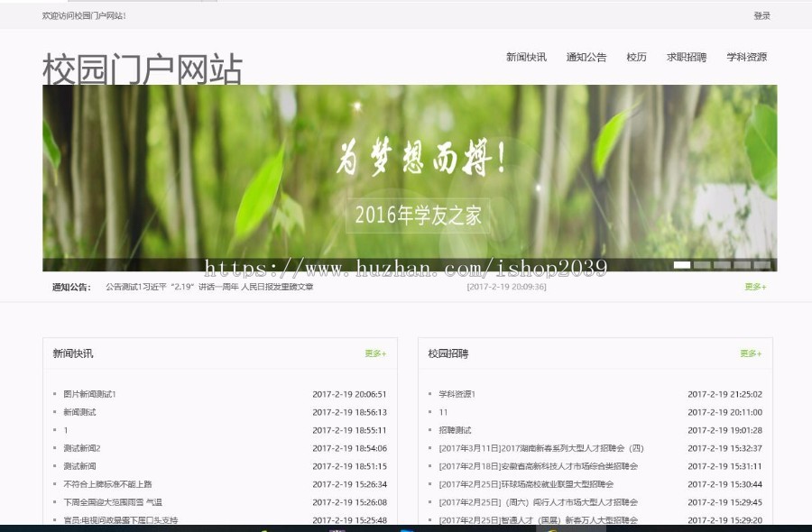Open 环球场高校就业联盟大型招聘会 item
The image size is (812, 532).
526,484
